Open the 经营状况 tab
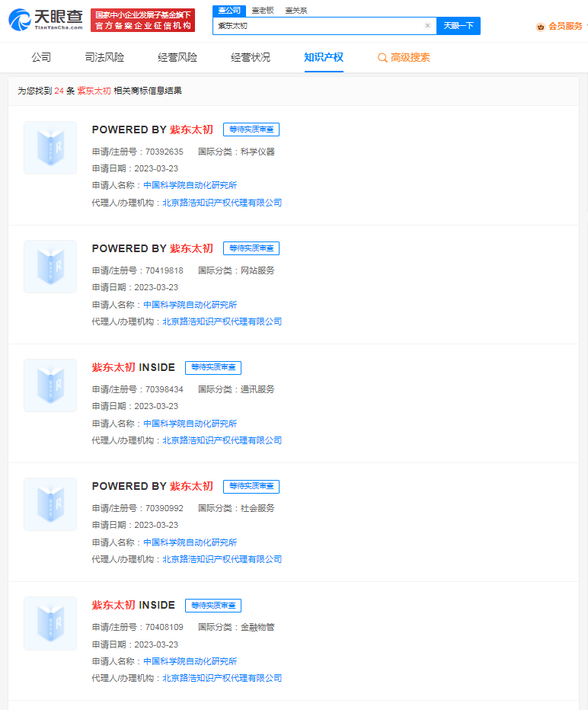 (x=251, y=58)
